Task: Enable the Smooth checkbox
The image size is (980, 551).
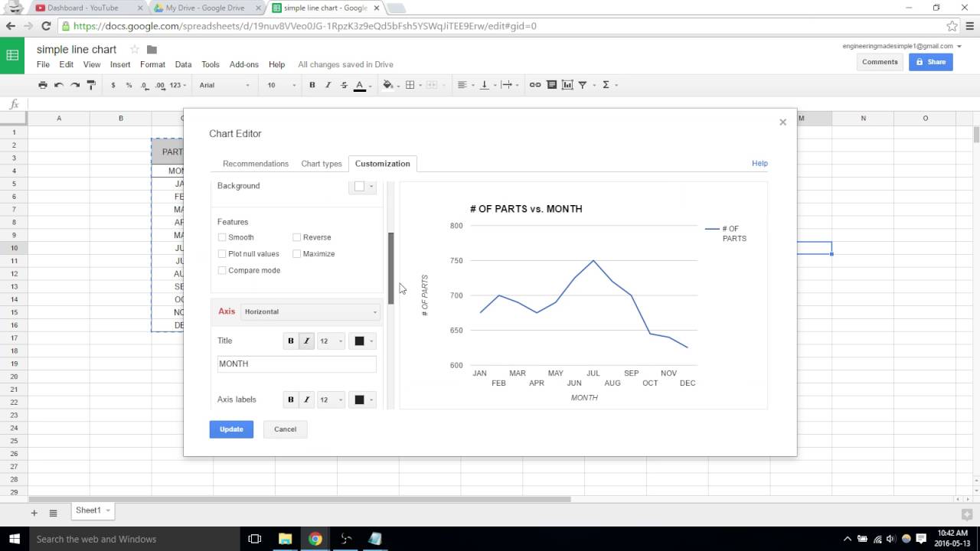Action: click(222, 237)
